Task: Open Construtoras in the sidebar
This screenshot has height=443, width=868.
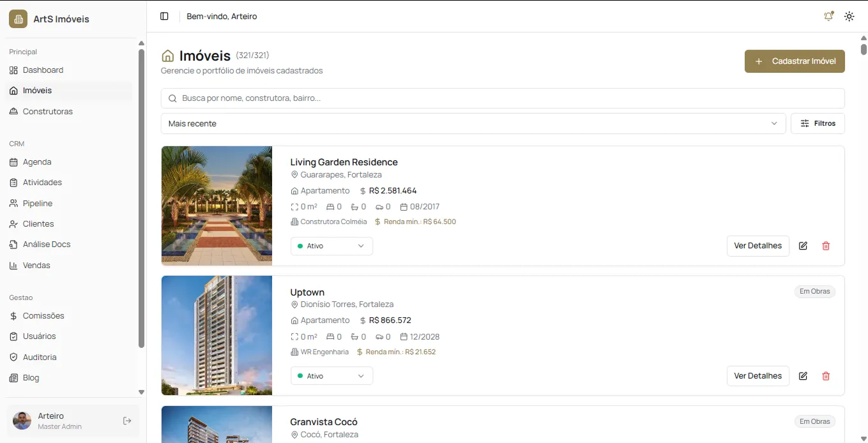Action: (x=69, y=111)
